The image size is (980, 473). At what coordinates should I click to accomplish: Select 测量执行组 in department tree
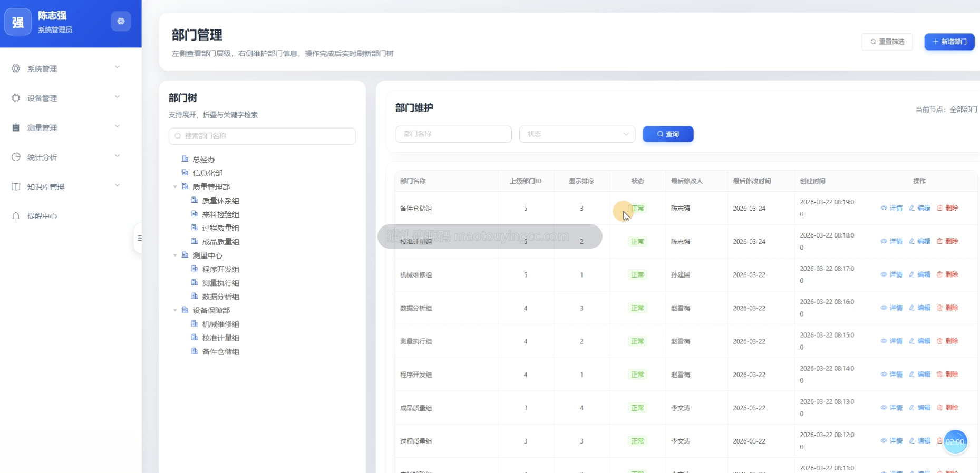220,283
